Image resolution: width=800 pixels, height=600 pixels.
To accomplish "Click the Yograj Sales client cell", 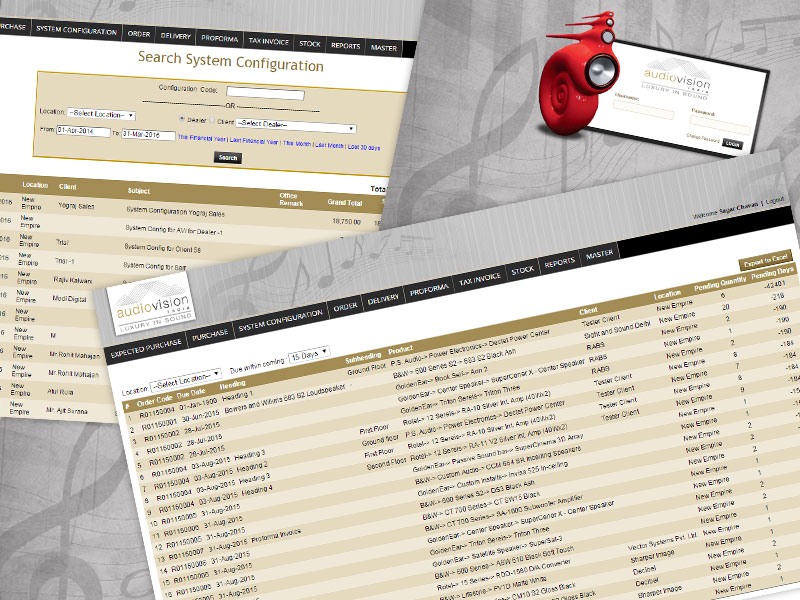I will (x=76, y=206).
